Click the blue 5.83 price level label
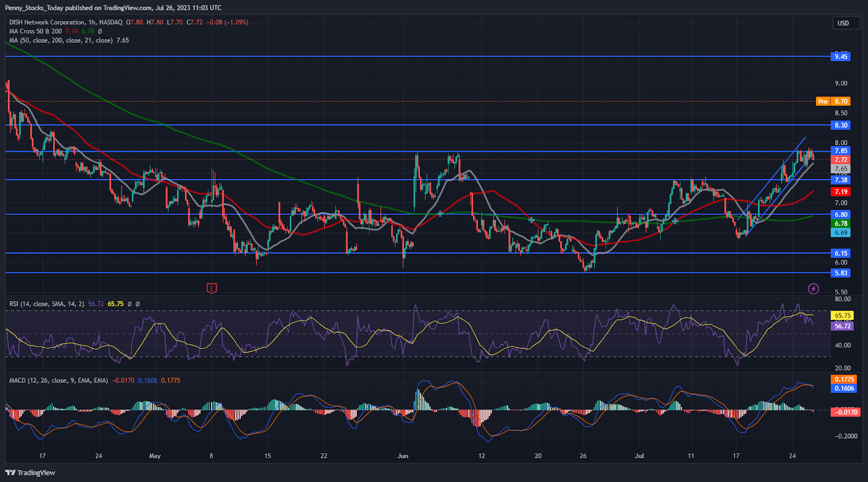This screenshot has width=868, height=482. tap(841, 273)
